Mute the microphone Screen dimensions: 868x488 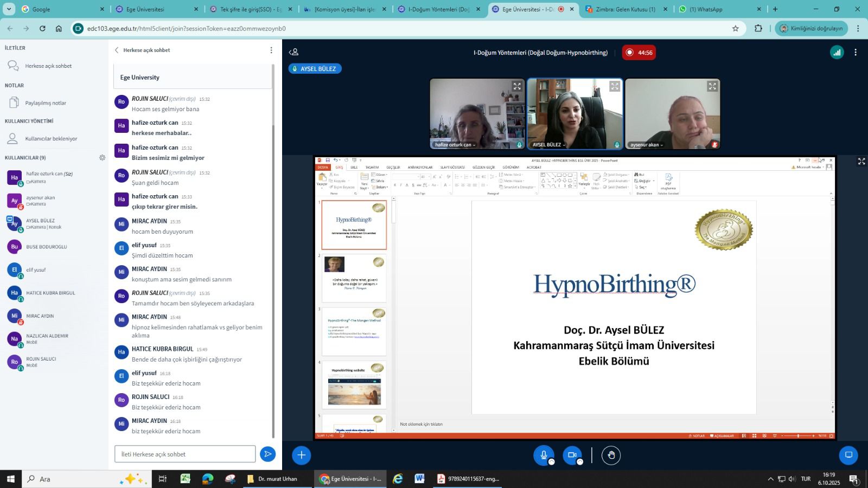tap(543, 455)
